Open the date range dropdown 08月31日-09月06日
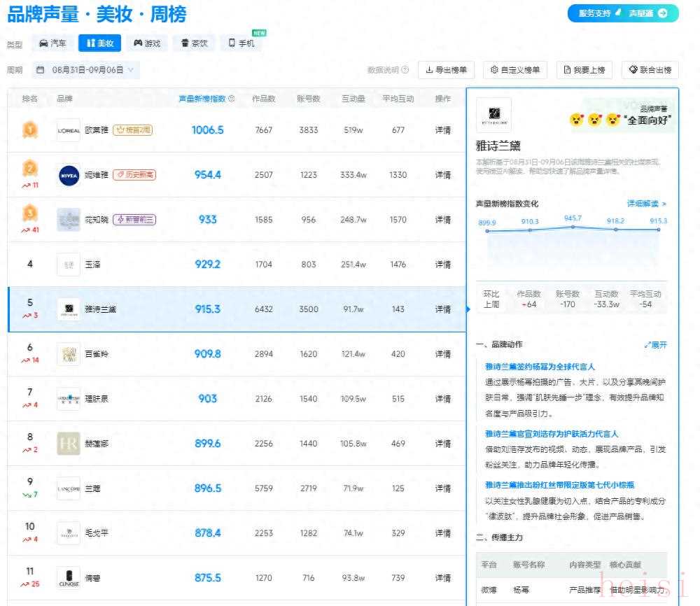Image resolution: width=700 pixels, height=606 pixels. pyautogui.click(x=85, y=70)
